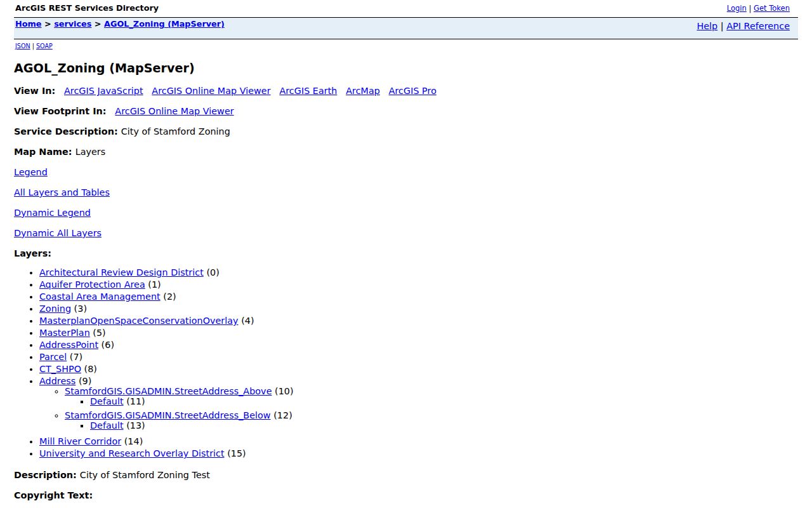Open the Mill River Corridor layer

point(80,441)
